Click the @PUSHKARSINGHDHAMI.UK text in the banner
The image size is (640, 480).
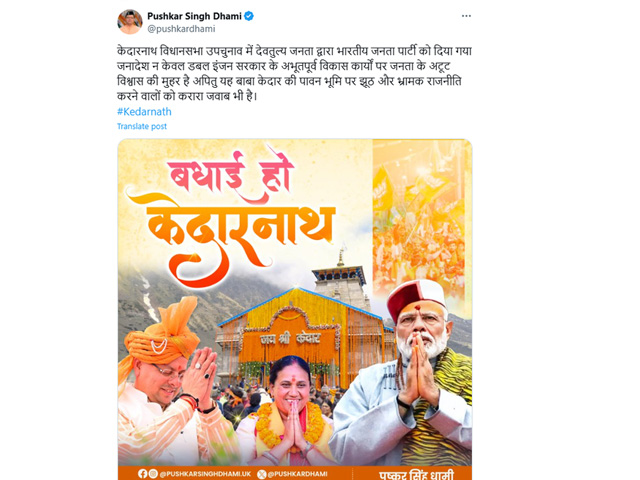(205, 473)
